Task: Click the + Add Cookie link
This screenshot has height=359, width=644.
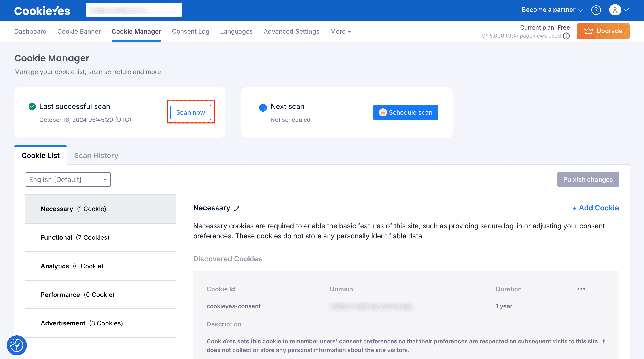Action: coord(595,208)
